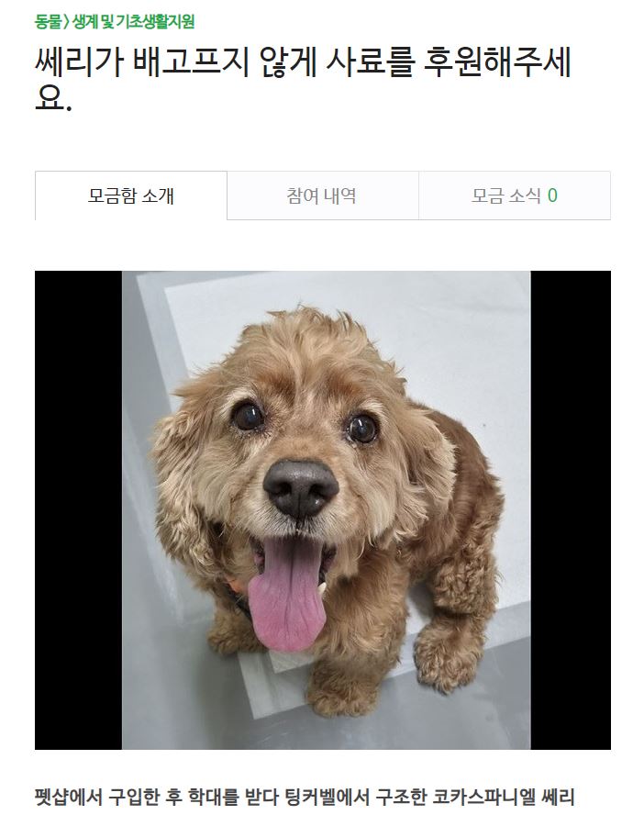Click the black bar right of the photo
The width and height of the screenshot is (644, 826).
point(571,510)
